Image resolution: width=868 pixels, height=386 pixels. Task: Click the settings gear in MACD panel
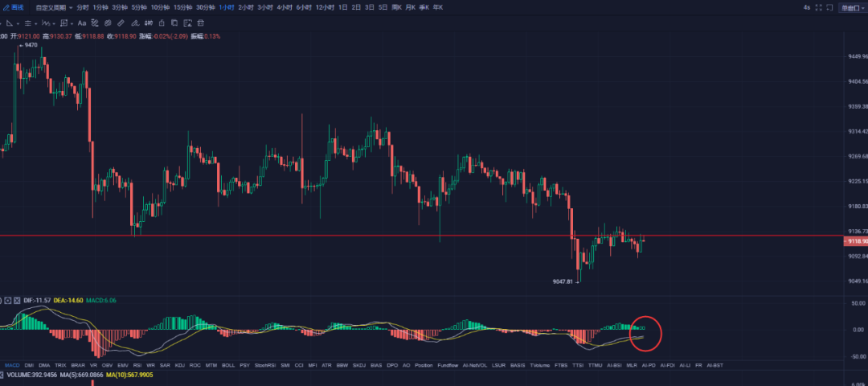pos(8,300)
